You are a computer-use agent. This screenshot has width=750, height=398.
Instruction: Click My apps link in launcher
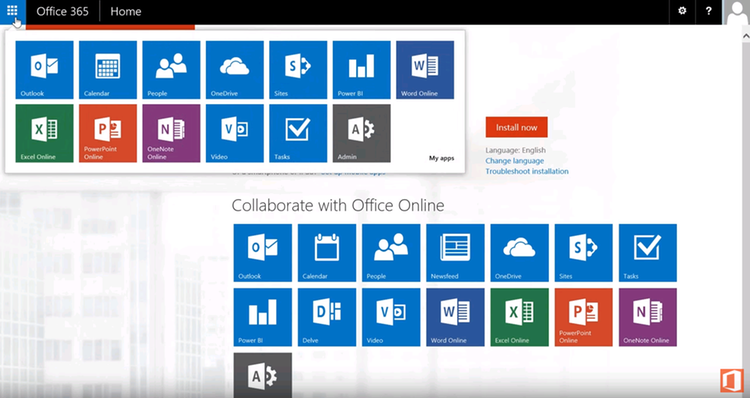coord(441,158)
